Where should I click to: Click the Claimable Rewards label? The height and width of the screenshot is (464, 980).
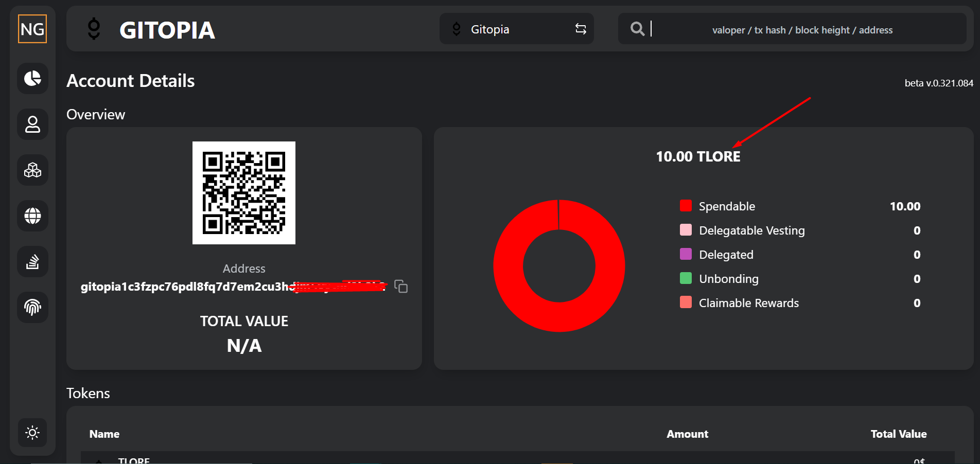tap(748, 303)
